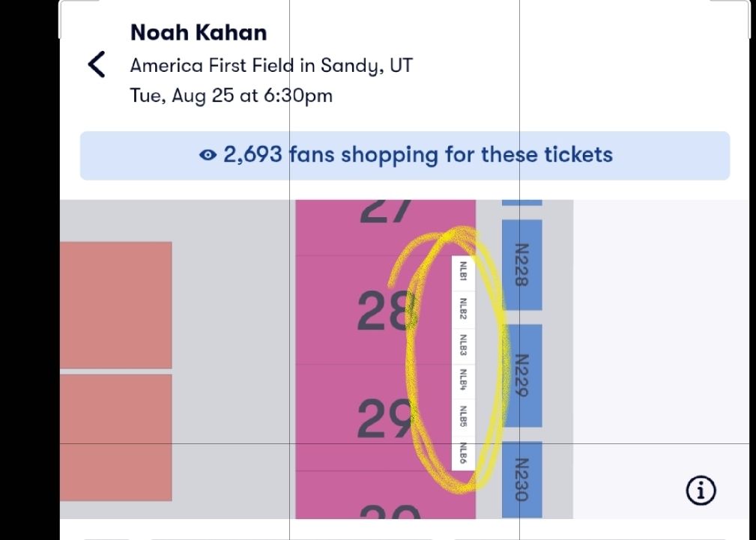
Task: Choose blue section N228
Action: (x=521, y=264)
